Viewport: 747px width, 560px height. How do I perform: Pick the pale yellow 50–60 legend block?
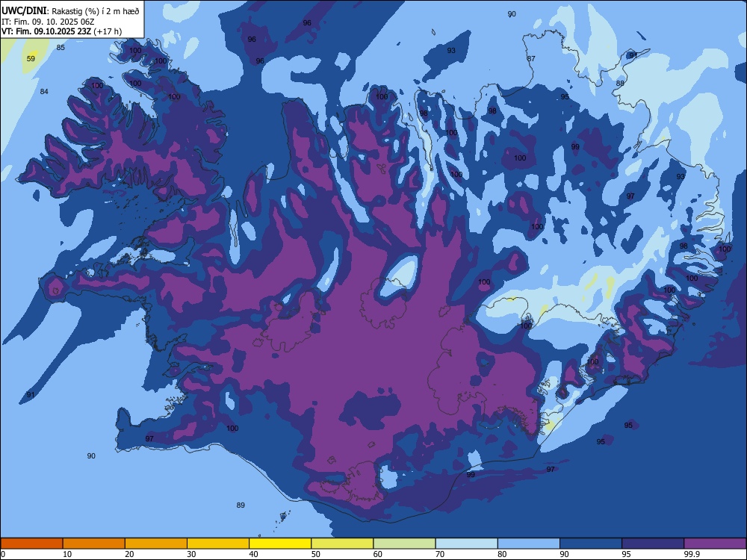[x=343, y=544]
